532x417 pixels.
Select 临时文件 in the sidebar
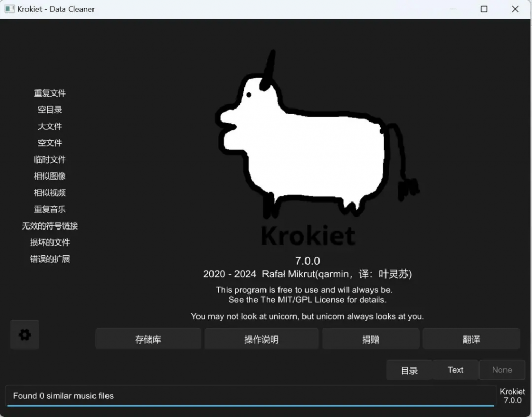[50, 160]
